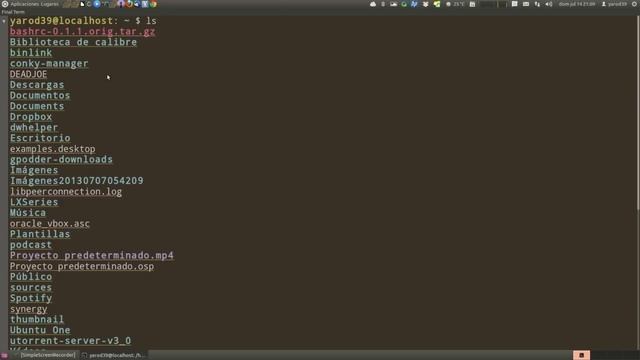640x360 pixels.
Task: Click the show desktop icon bottom-left
Action: click(4, 356)
